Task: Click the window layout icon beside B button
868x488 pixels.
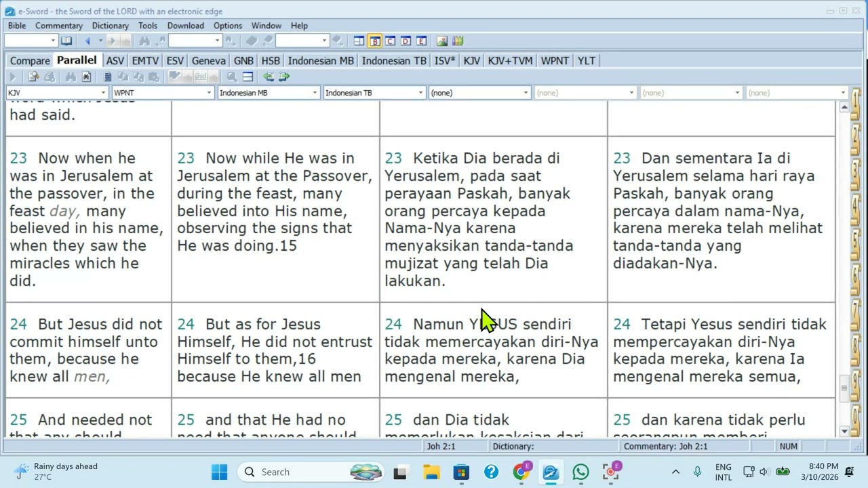Action: (359, 41)
